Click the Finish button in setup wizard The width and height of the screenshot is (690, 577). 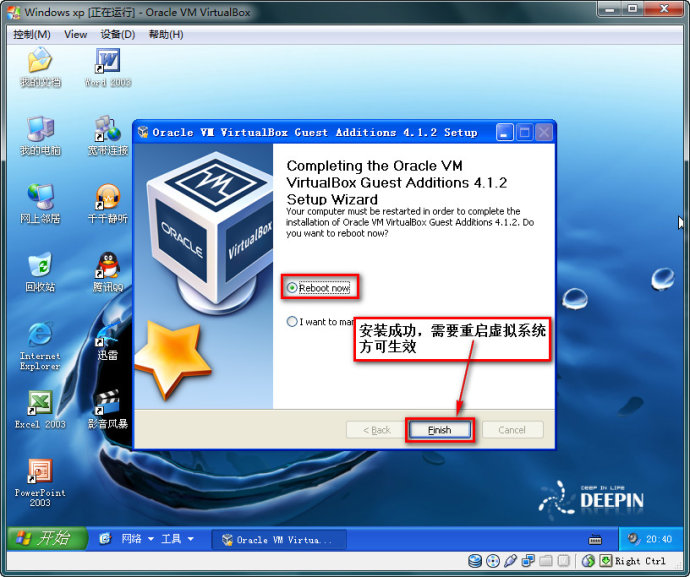pos(440,430)
